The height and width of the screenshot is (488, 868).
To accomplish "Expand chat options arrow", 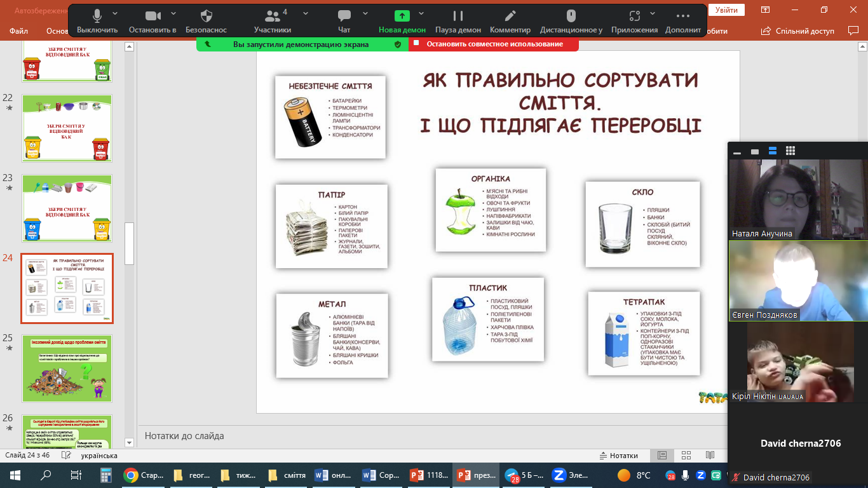I will (x=365, y=13).
